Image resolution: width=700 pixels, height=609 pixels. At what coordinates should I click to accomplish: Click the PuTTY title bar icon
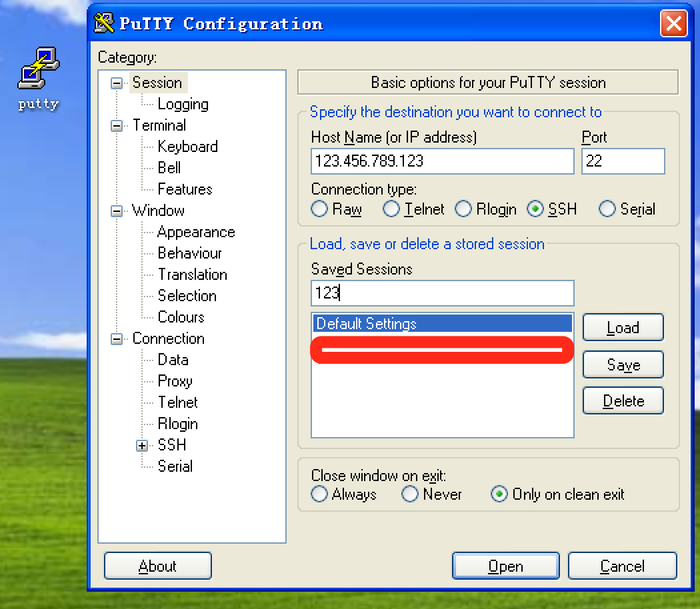(x=104, y=23)
